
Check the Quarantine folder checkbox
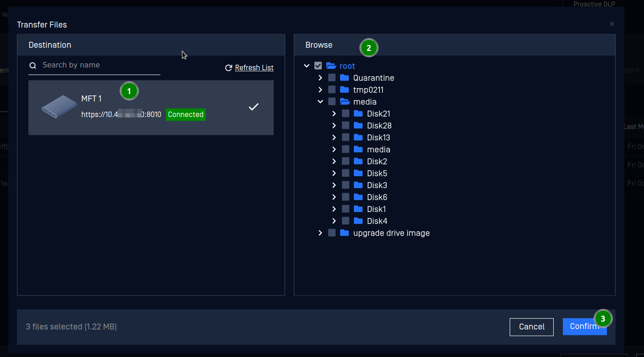332,78
